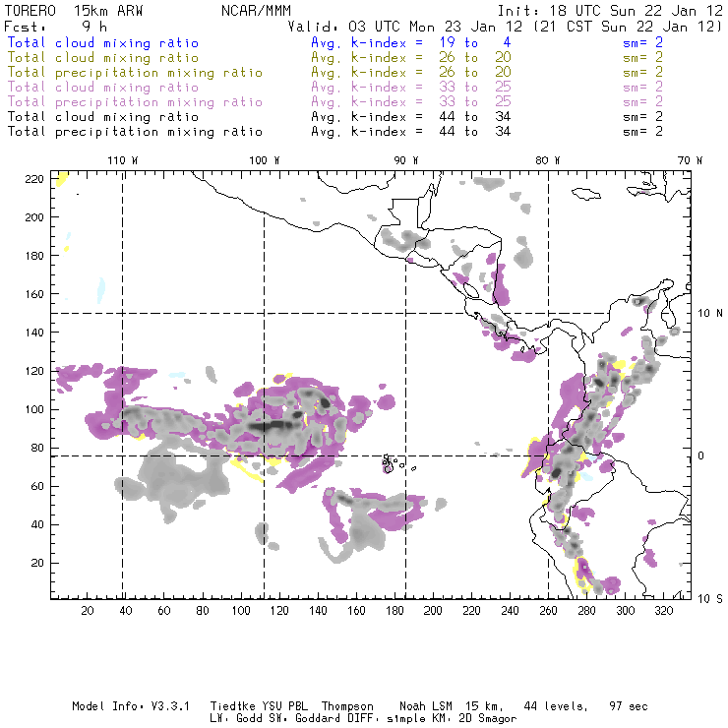Select the "NCAR/MMM" header label
The height and width of the screenshot is (728, 728).
pyautogui.click(x=257, y=11)
